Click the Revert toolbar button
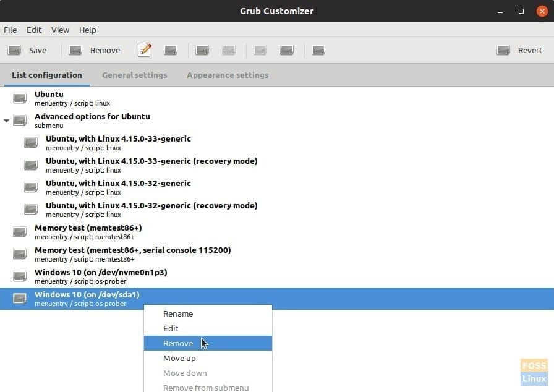The height and width of the screenshot is (392, 554). click(519, 50)
